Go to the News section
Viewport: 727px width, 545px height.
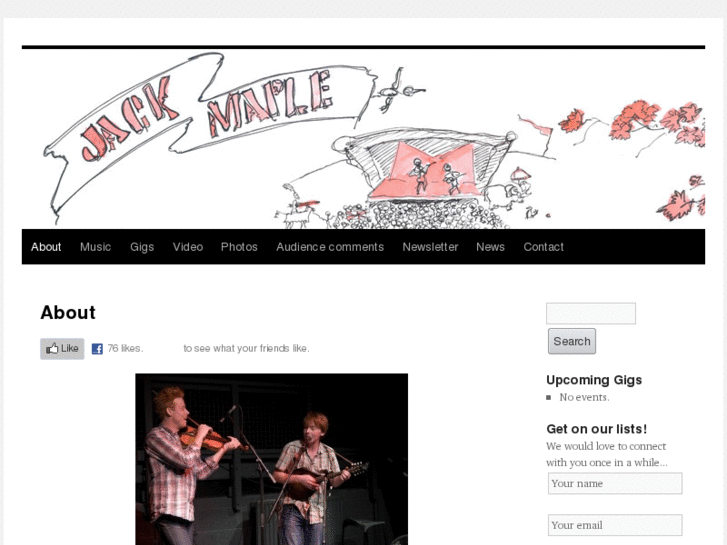(x=490, y=247)
